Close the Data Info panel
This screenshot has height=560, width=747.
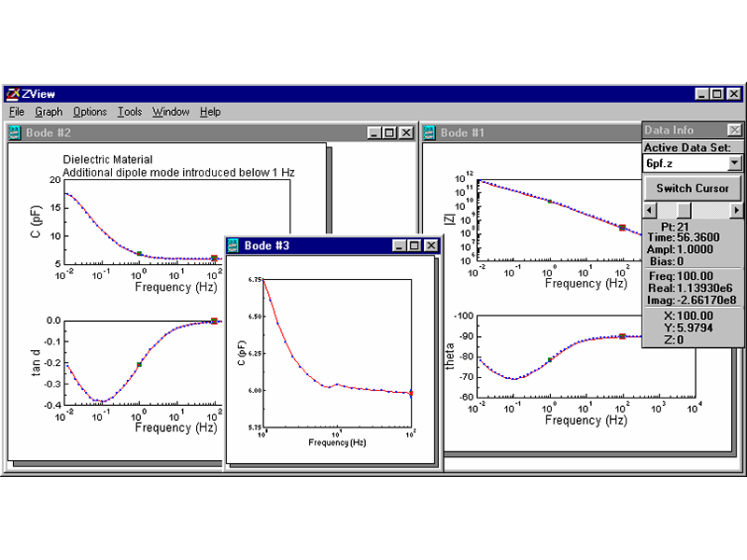[x=734, y=130]
